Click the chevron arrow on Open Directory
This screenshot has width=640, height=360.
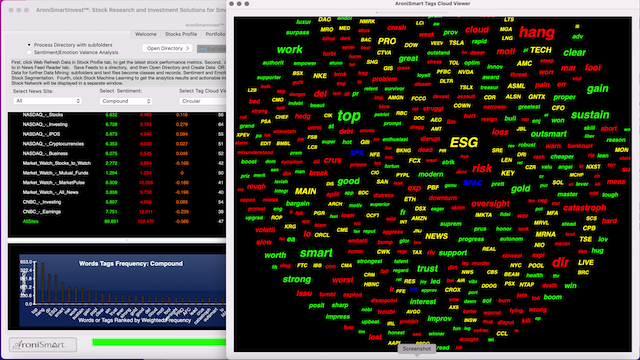(187, 48)
